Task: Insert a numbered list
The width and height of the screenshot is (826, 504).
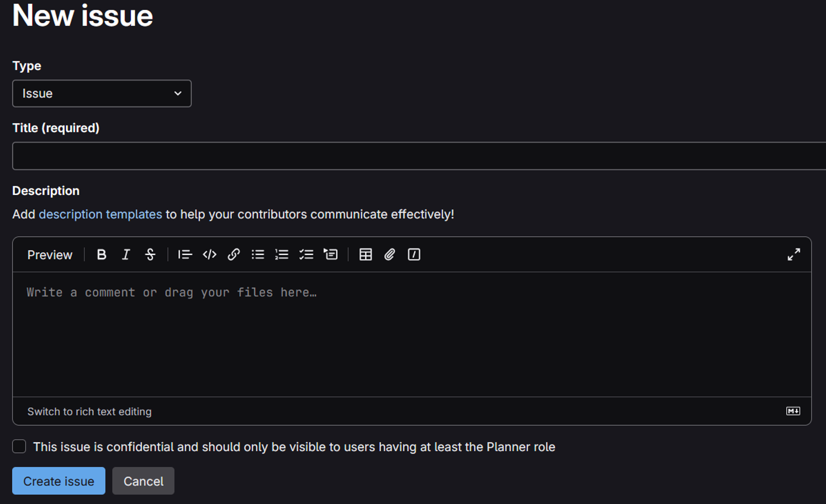Action: click(282, 254)
